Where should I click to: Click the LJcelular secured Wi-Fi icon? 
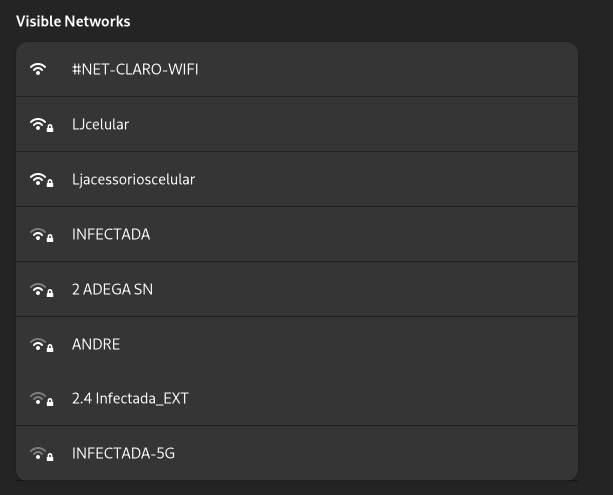pyautogui.click(x=41, y=125)
